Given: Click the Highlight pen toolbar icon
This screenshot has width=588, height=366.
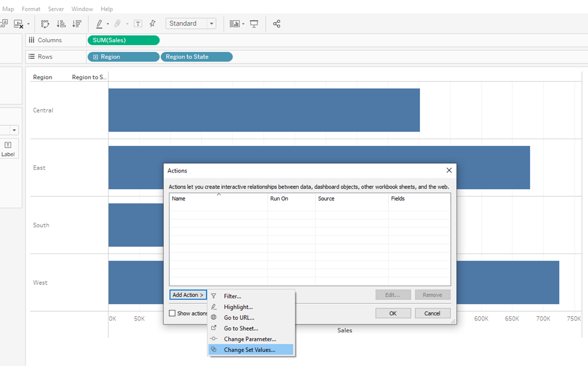Looking at the screenshot, I should point(99,24).
